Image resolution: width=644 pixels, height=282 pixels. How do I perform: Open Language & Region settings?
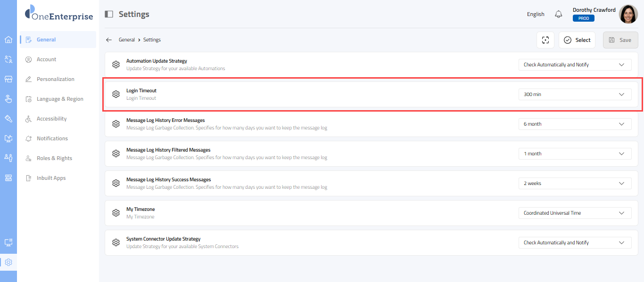(x=60, y=99)
